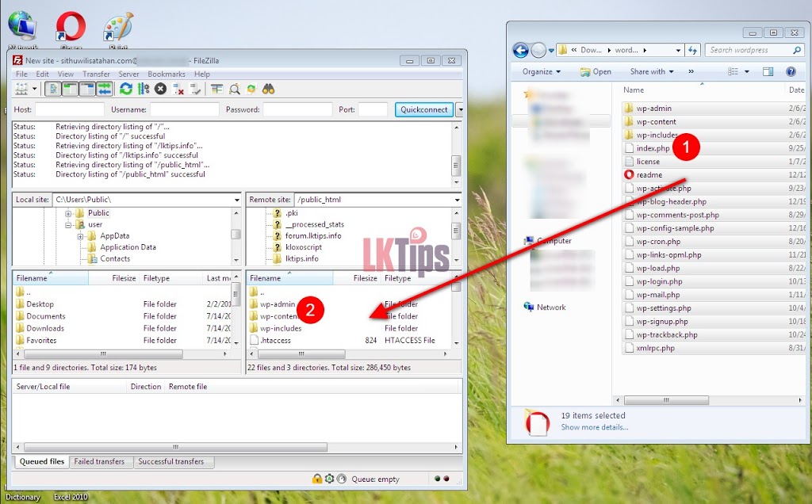Select forum.lktips.info in remote tree
The image size is (812, 504).
[x=312, y=236]
